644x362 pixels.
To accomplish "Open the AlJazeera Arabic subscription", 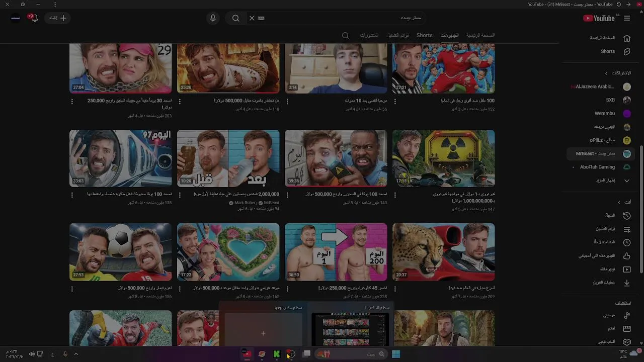I will point(602,86).
